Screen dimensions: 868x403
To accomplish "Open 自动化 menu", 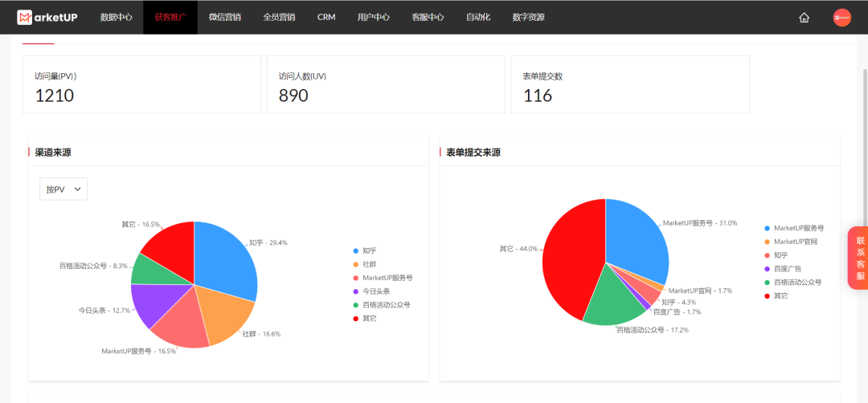I will coord(478,17).
